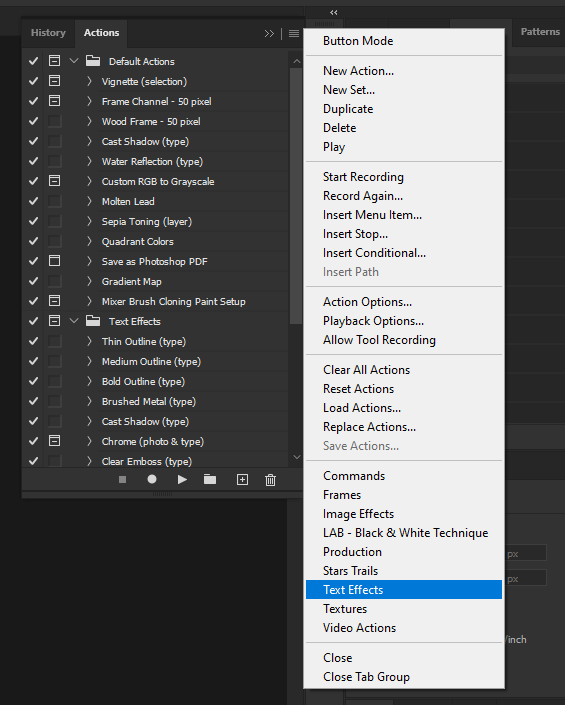This screenshot has height=705, width=565.
Task: Expand Vignette (selection) action steps
Action: 89,81
